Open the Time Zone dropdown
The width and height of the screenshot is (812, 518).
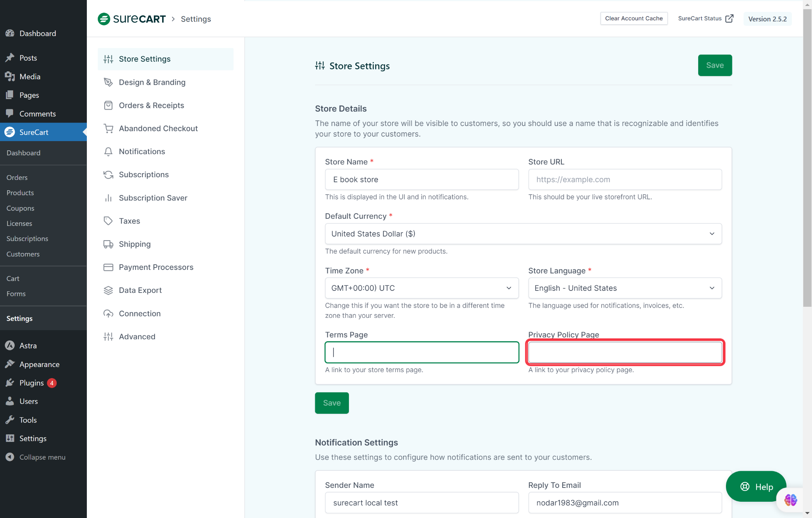click(x=421, y=288)
